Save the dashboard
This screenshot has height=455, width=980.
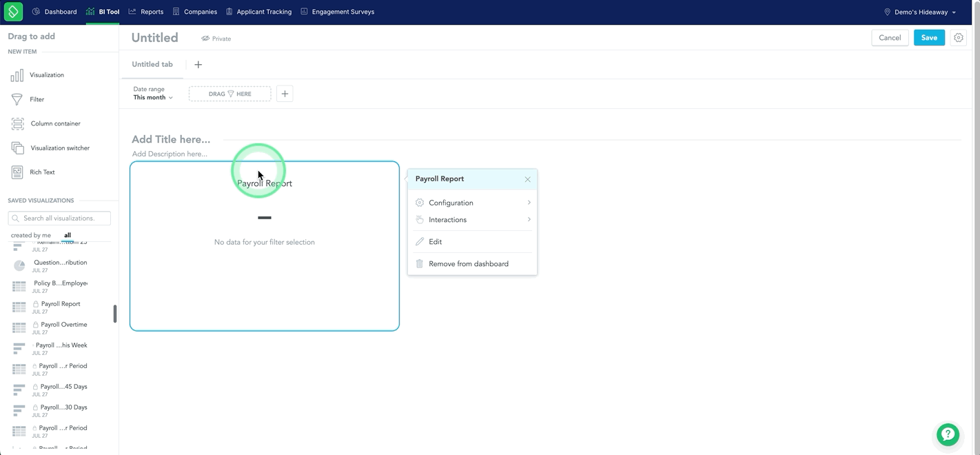click(x=929, y=38)
